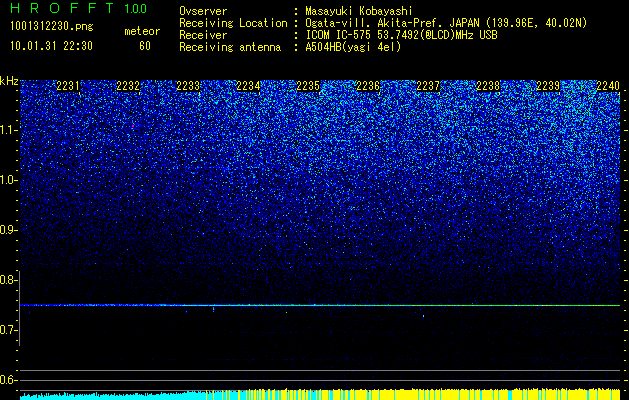The width and height of the screenshot is (629, 400).
Task: Click the 2234 time marker
Action: coord(248,86)
